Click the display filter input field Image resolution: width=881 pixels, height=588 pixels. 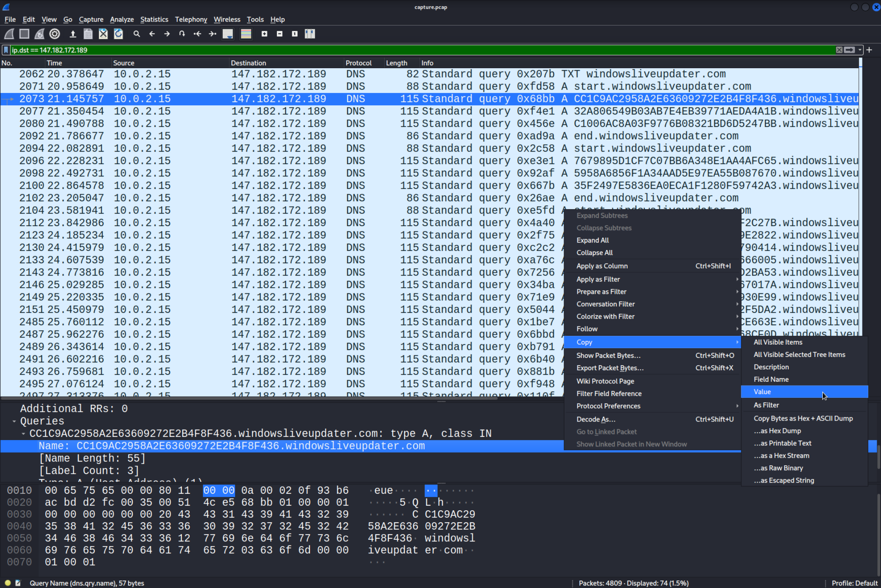[x=421, y=50]
